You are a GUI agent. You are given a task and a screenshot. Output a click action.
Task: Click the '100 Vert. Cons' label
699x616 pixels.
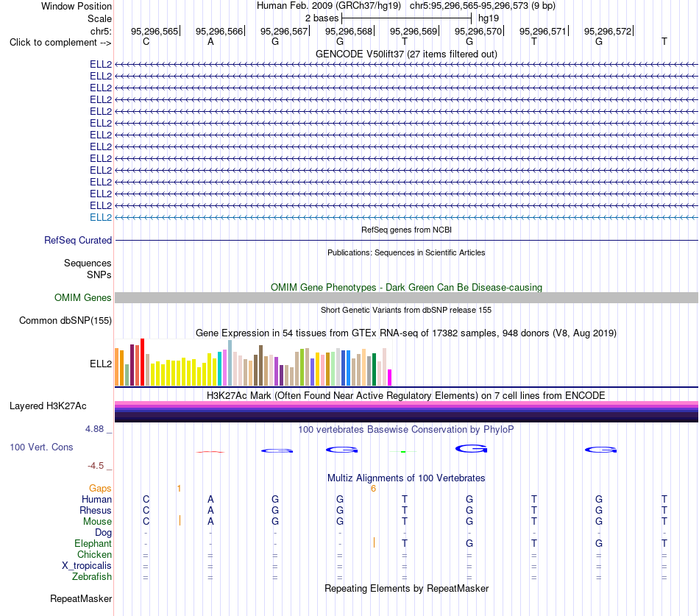(41, 447)
